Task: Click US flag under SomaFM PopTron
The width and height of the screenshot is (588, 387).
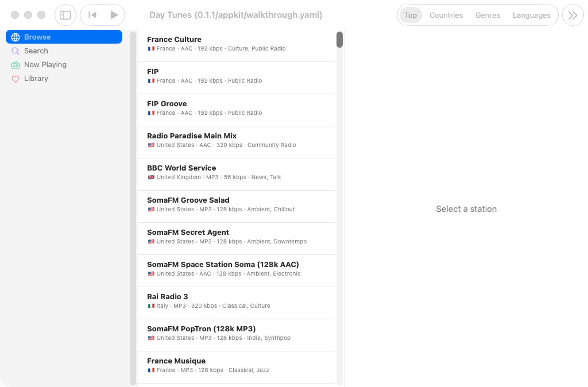Action: (x=151, y=338)
